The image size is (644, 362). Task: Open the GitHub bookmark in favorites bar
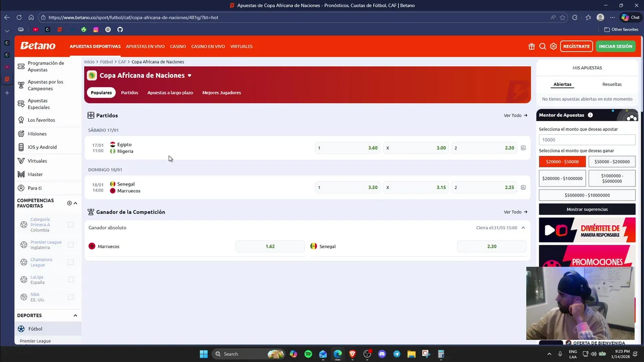point(120,30)
